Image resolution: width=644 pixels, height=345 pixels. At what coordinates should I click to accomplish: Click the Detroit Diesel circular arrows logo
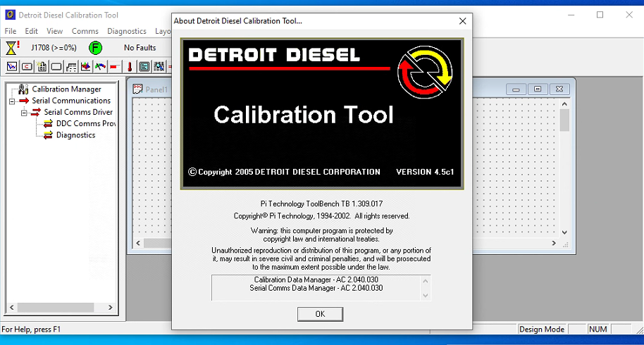425,73
